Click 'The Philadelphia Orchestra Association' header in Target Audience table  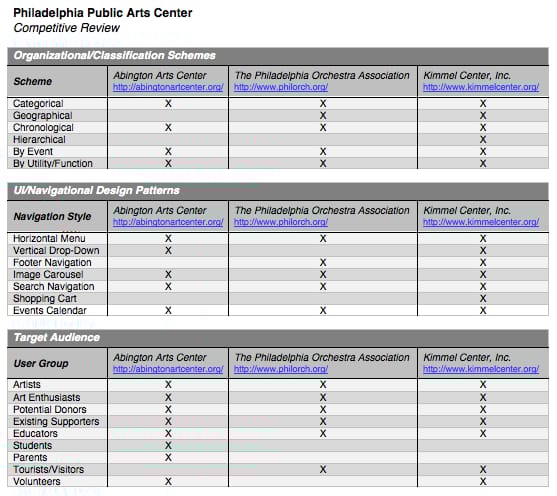(x=322, y=357)
